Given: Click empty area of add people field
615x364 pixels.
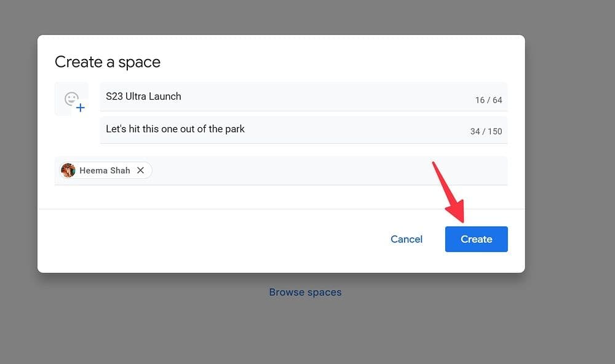Looking at the screenshot, I should 326,170.
